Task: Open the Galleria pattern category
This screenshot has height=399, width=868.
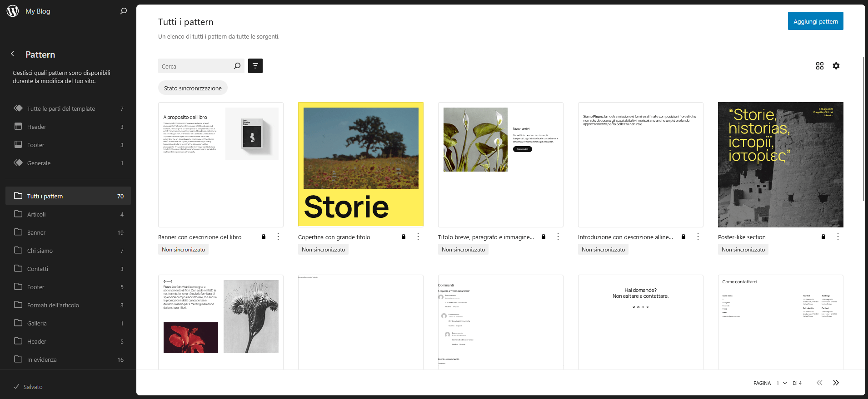Action: pyautogui.click(x=68, y=323)
